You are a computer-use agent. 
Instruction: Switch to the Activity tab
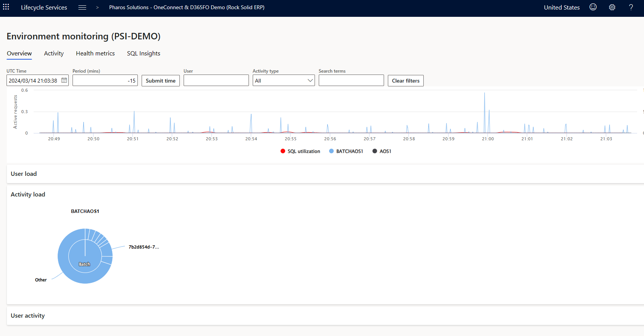54,54
